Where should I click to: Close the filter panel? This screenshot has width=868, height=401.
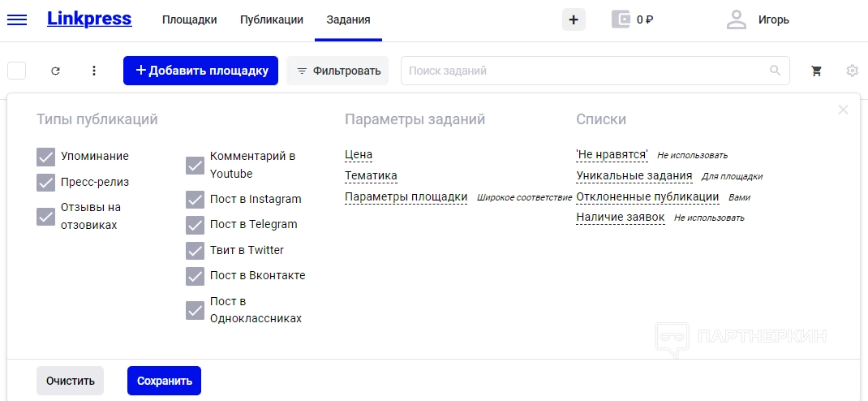[x=843, y=110]
